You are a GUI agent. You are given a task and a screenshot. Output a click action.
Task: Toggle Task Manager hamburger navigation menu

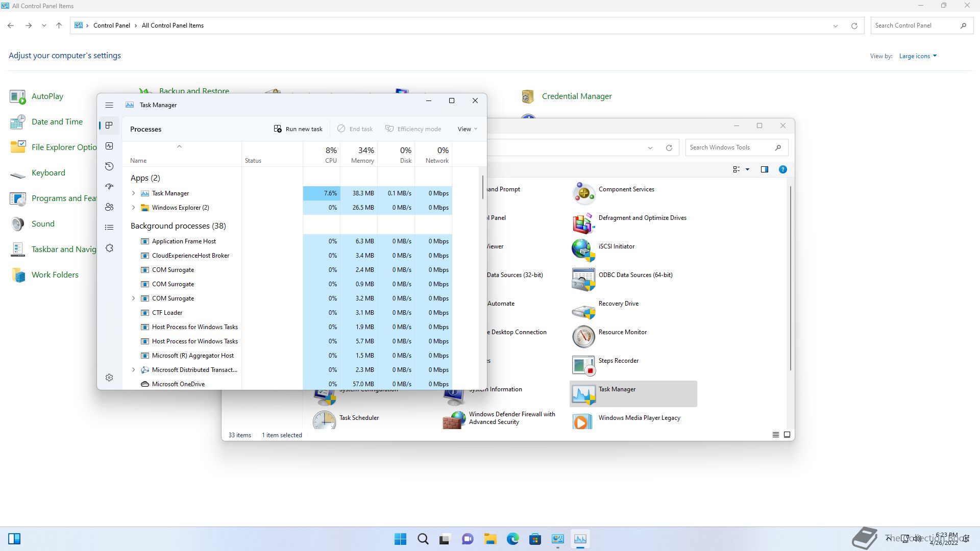click(x=109, y=105)
